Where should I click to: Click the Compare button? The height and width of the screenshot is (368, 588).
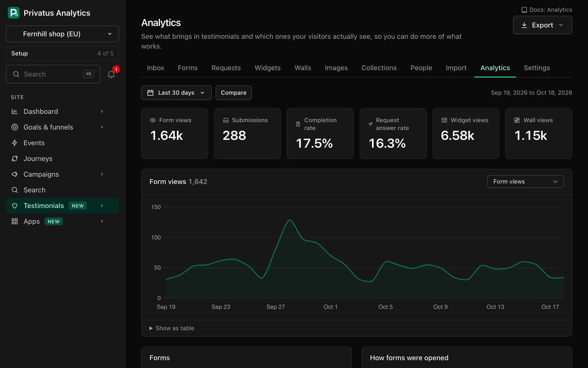click(234, 93)
